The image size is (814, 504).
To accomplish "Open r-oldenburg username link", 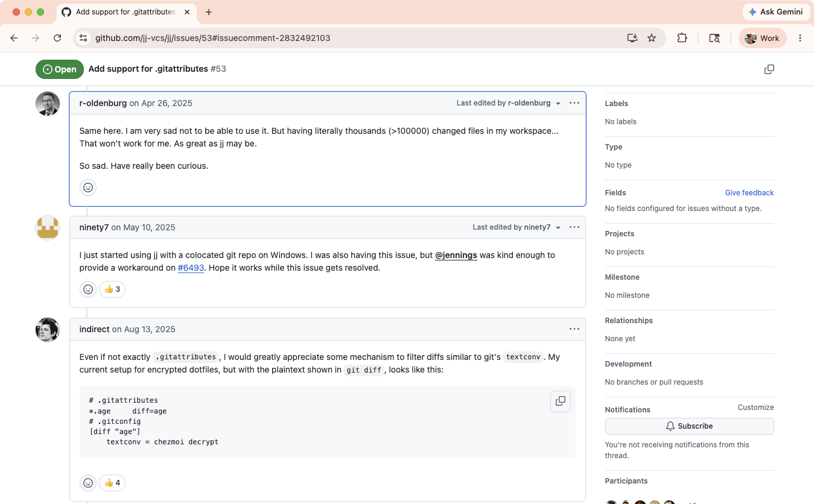I will (x=103, y=103).
